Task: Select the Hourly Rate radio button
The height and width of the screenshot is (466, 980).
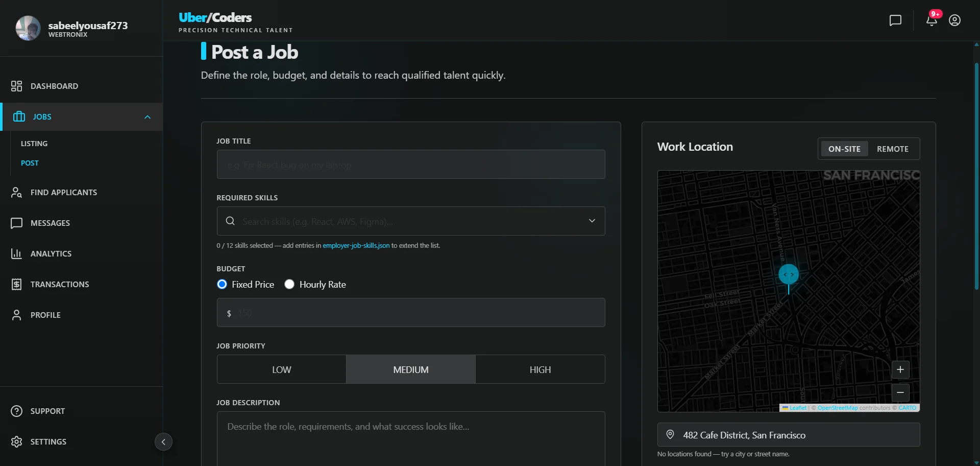Action: (x=289, y=284)
